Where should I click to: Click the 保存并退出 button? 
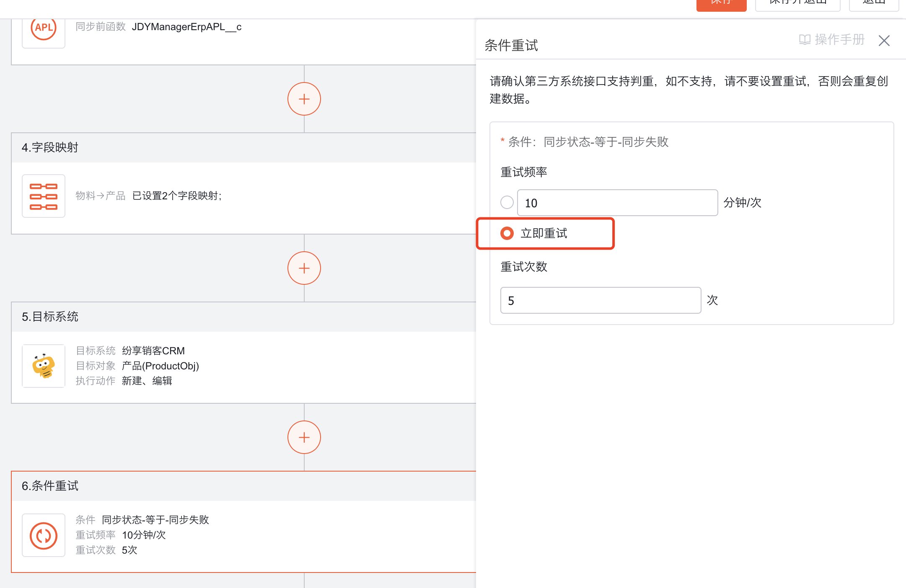click(x=797, y=3)
